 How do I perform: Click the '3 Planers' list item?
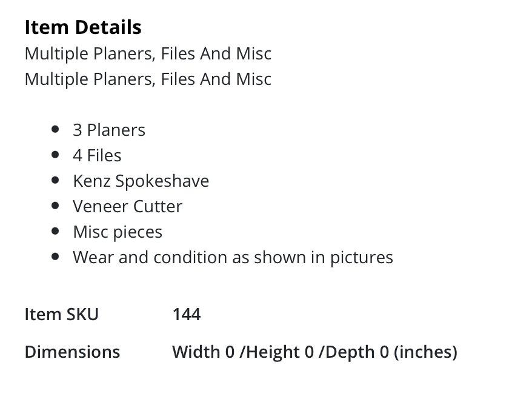click(x=109, y=130)
